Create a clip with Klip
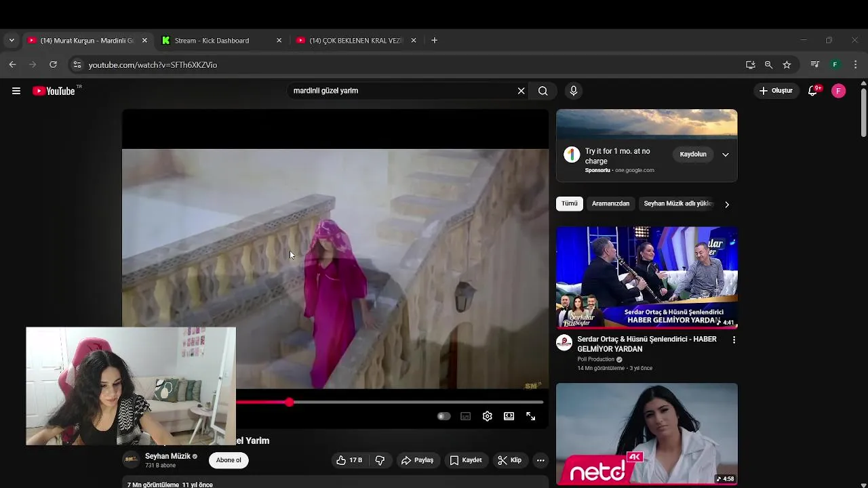Image resolution: width=868 pixels, height=488 pixels. 509,460
